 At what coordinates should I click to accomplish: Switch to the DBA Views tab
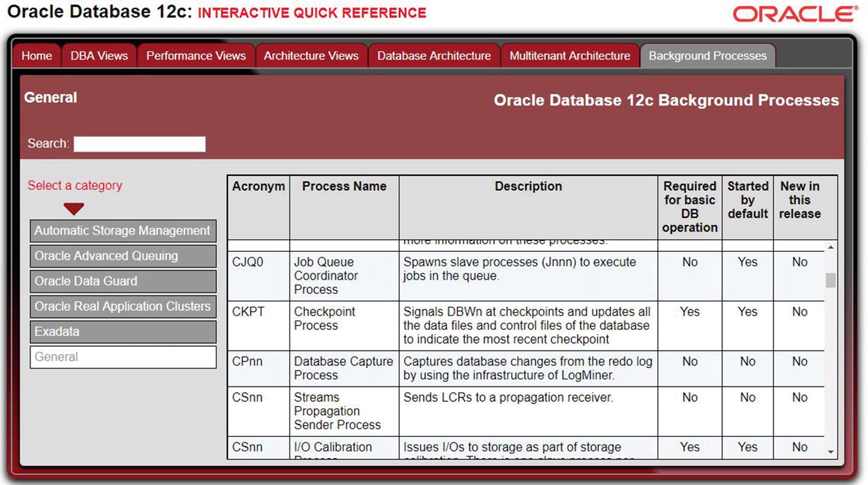pyautogui.click(x=99, y=55)
